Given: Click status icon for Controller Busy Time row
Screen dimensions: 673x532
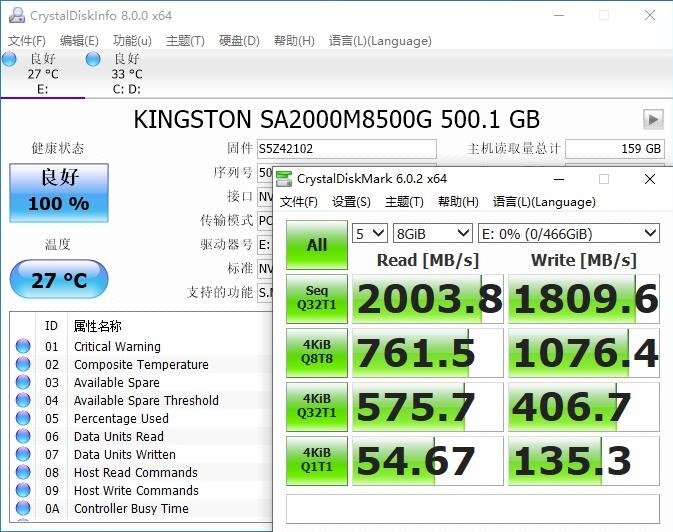Looking at the screenshot, I should click(x=23, y=508).
